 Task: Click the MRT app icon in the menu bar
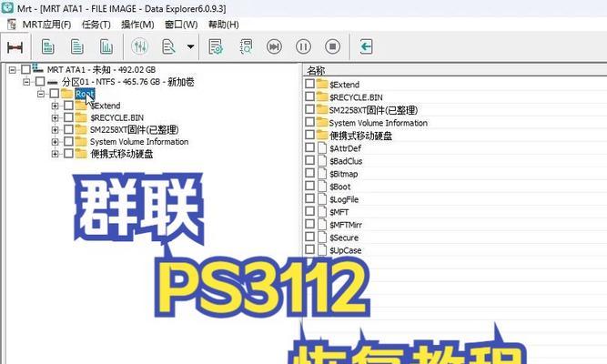click(x=12, y=25)
